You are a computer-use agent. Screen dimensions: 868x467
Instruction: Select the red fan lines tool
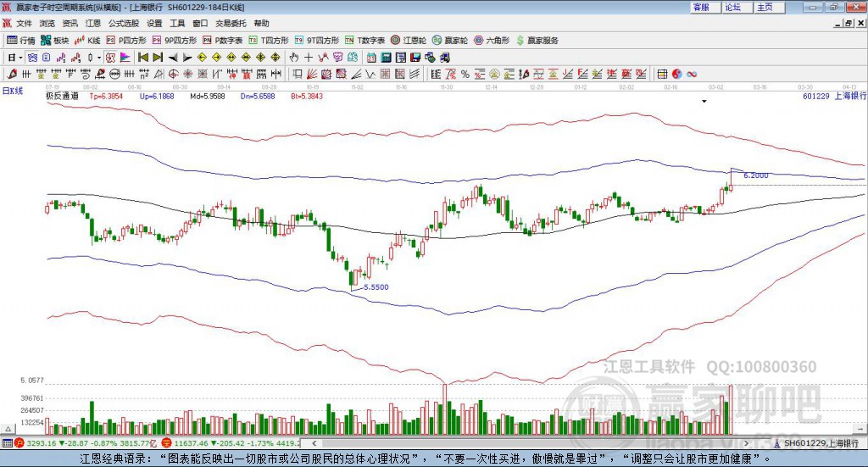click(x=312, y=74)
